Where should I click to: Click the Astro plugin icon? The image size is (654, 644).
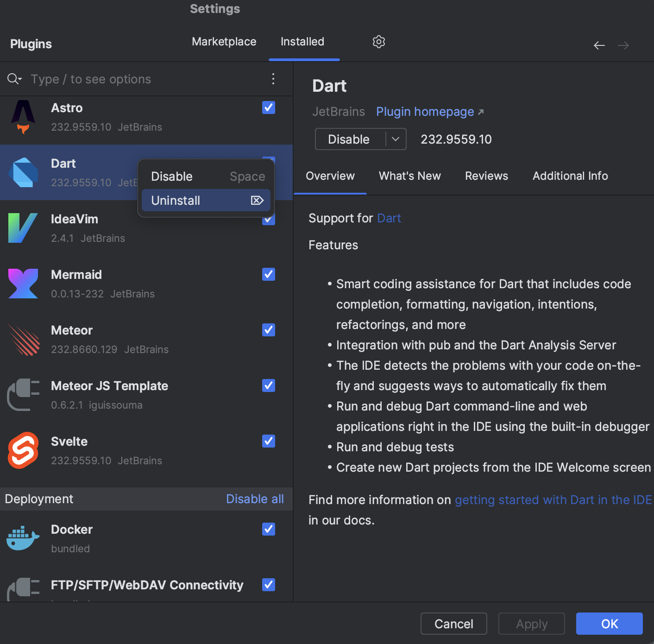tap(23, 117)
